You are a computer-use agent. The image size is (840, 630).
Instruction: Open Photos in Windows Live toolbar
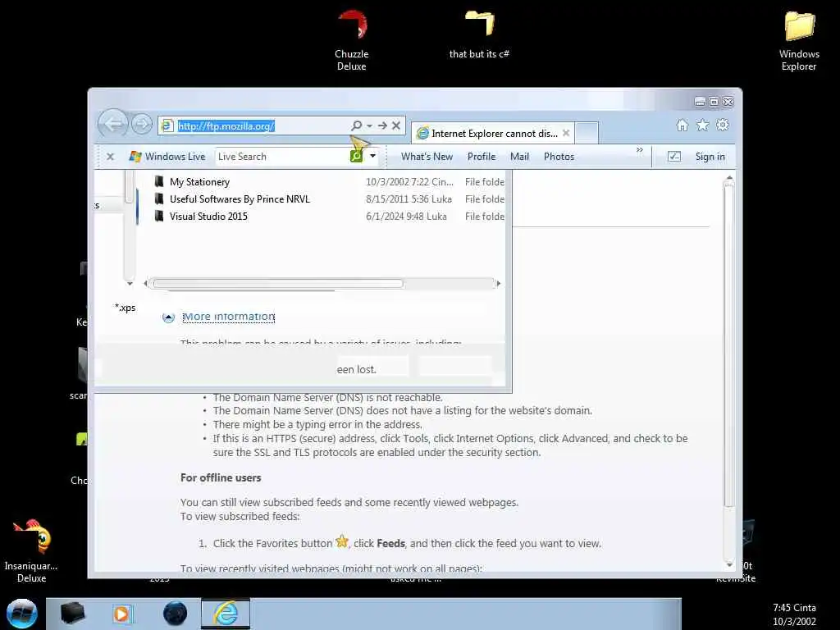559,157
